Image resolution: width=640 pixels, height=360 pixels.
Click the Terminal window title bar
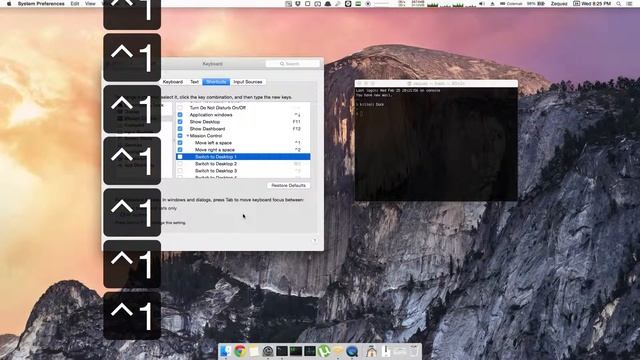pyautogui.click(x=436, y=83)
